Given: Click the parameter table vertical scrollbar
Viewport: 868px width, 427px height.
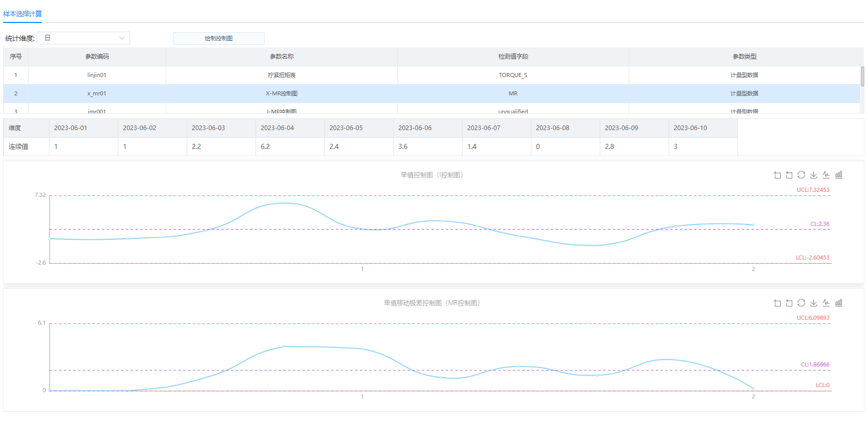Looking at the screenshot, I should [x=862, y=77].
